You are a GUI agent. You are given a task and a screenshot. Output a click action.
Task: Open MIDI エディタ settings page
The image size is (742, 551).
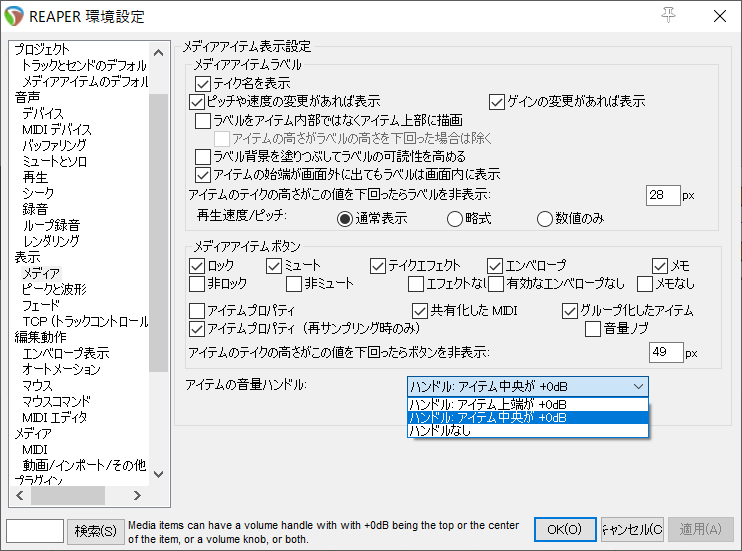(x=54, y=418)
